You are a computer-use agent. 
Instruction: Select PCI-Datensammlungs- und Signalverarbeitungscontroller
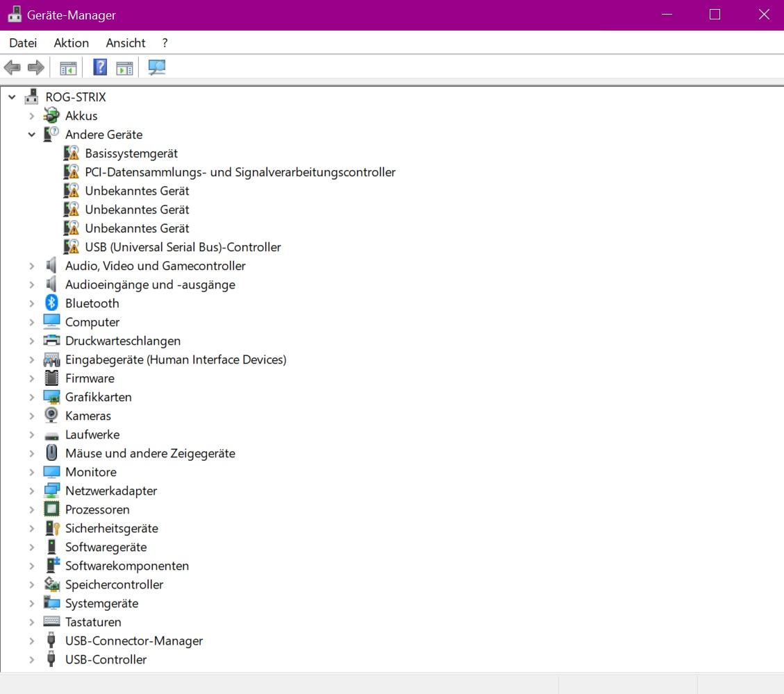point(240,172)
